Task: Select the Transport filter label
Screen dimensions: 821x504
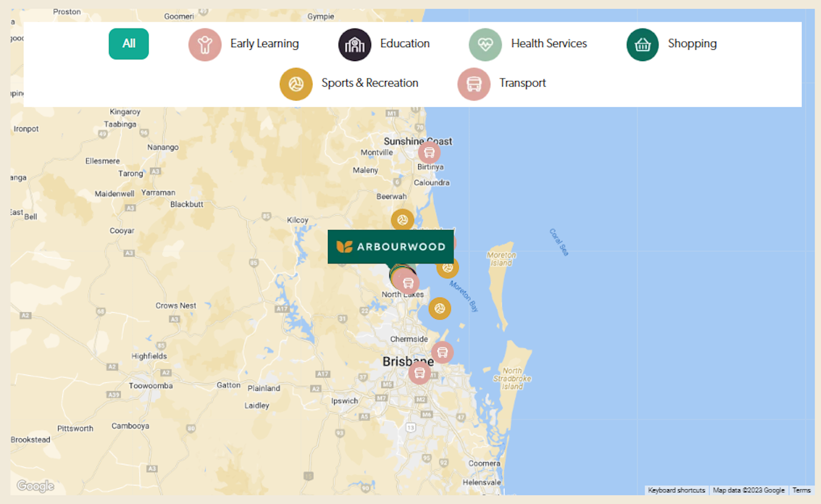Action: click(x=522, y=83)
